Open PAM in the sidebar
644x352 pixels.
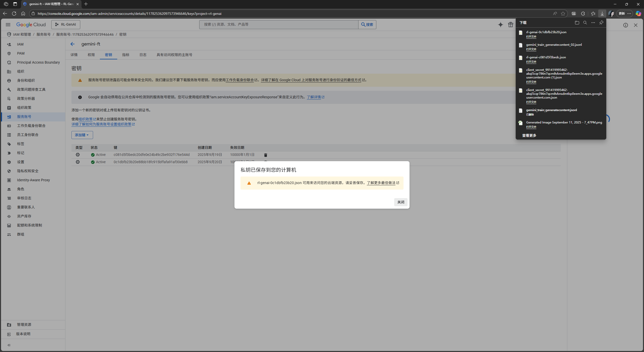(33, 53)
